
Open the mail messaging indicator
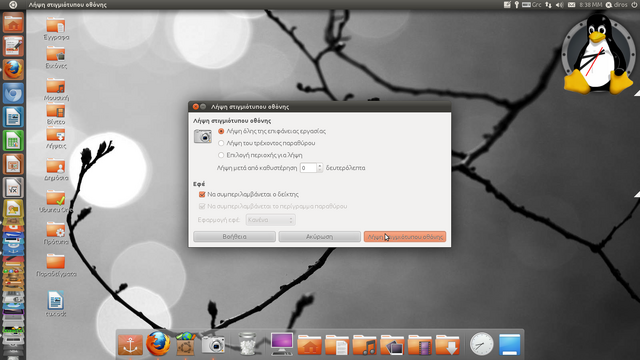[571, 5]
